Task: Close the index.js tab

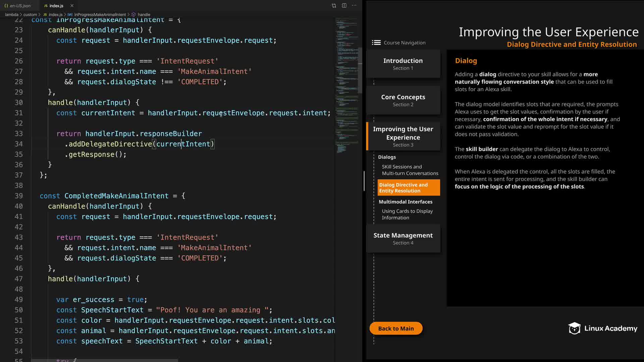Action: coord(72,6)
